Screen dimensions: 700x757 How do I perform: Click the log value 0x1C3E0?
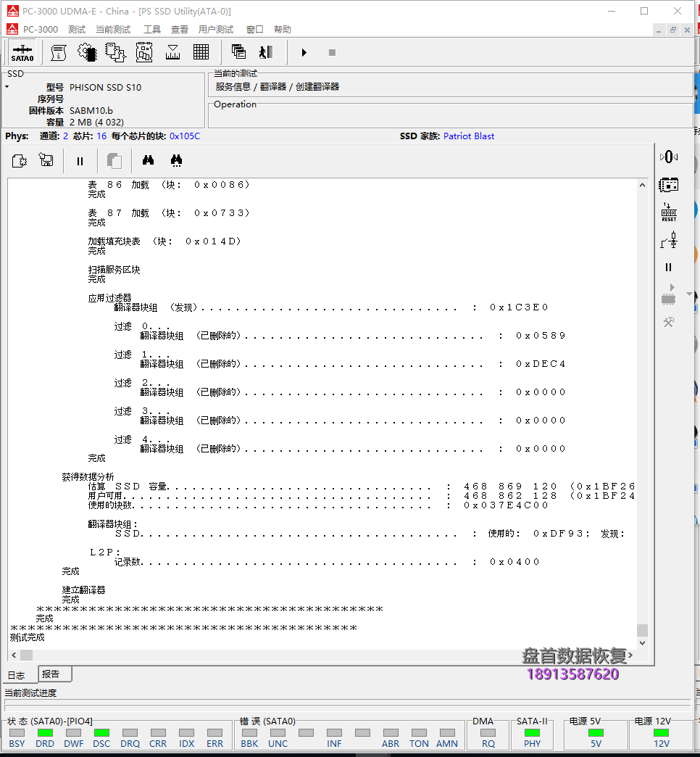tap(519, 307)
